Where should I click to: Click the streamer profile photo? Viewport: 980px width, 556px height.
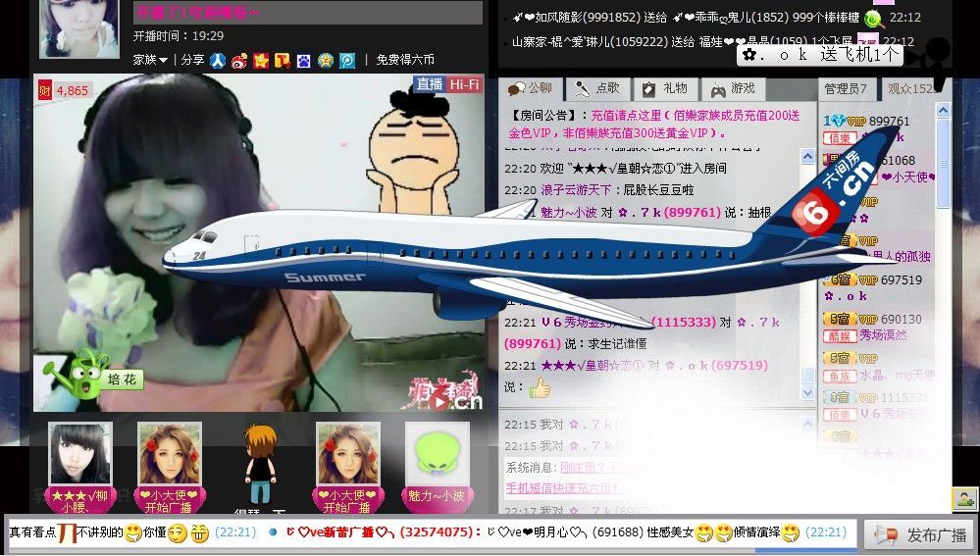79,28
